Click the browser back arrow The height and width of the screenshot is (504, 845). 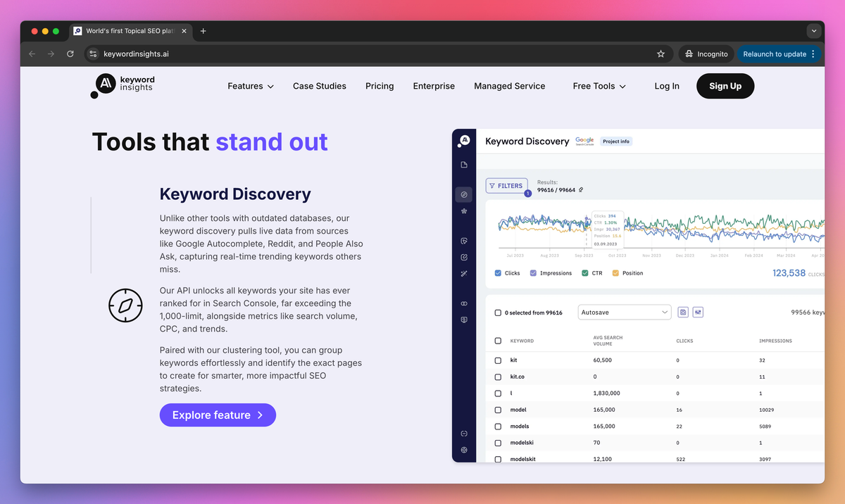pos(32,53)
